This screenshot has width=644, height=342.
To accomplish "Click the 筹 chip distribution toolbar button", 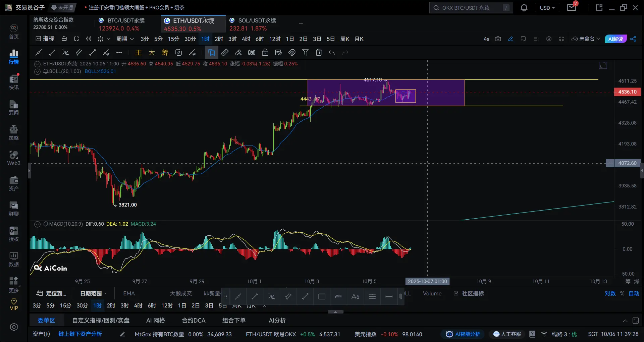I will pos(165,52).
